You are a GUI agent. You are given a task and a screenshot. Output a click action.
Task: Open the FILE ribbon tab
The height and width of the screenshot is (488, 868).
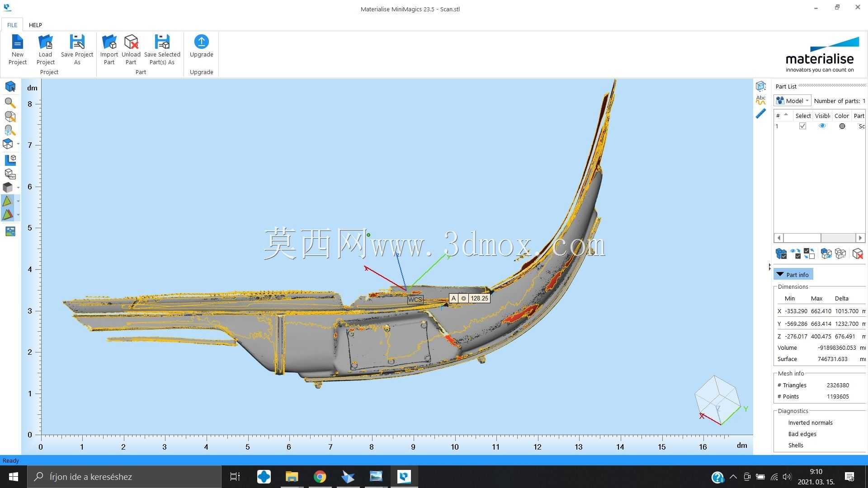pos(12,25)
